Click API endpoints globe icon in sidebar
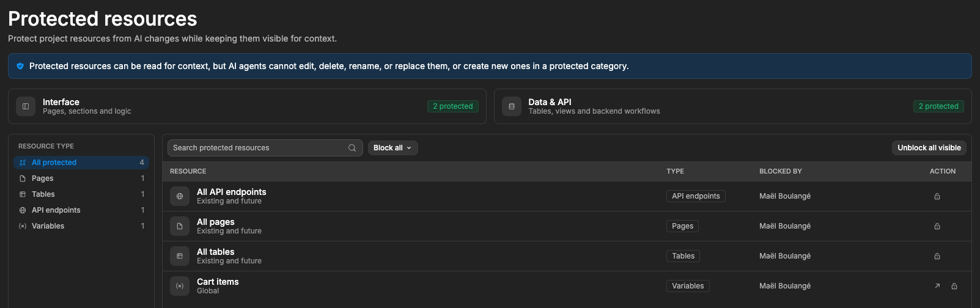980x308 pixels. [23, 210]
